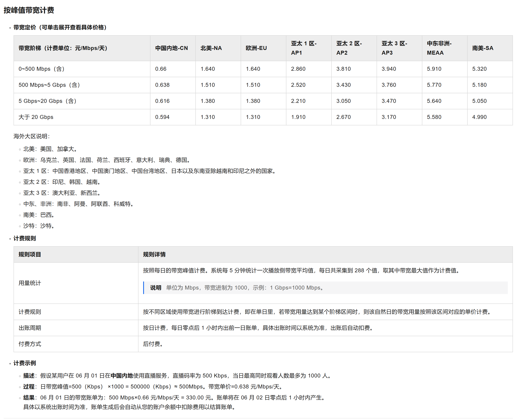The image size is (519, 420).
Task: Select the 付费方式 rule row label
Action: coord(30,344)
